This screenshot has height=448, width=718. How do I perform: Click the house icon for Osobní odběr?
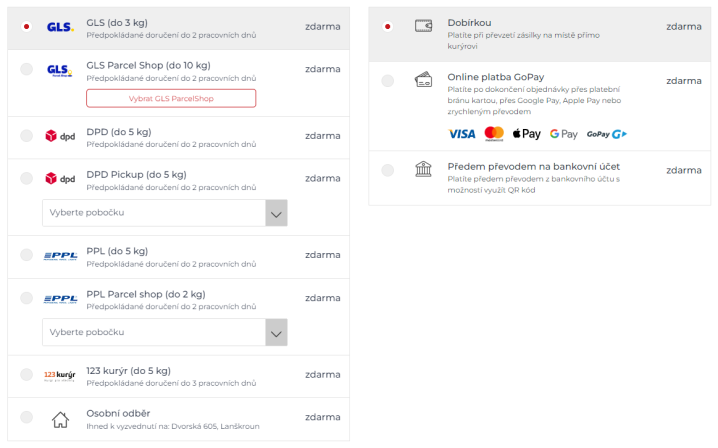[60, 419]
